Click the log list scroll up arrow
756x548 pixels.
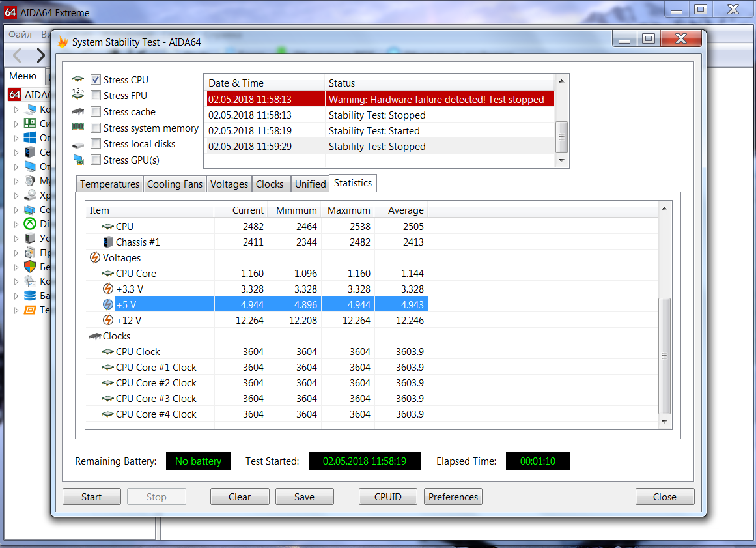pos(561,81)
